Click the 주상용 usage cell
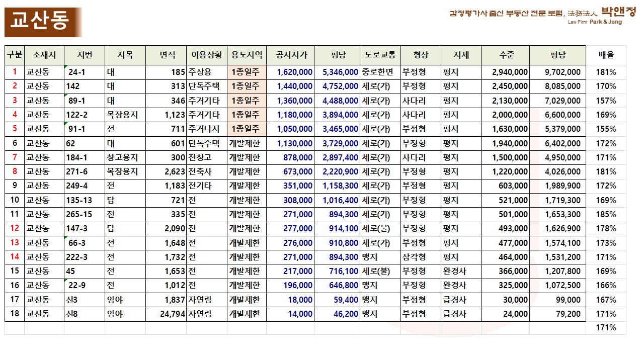Image resolution: width=644 pixels, height=362 pixels. tap(207, 72)
